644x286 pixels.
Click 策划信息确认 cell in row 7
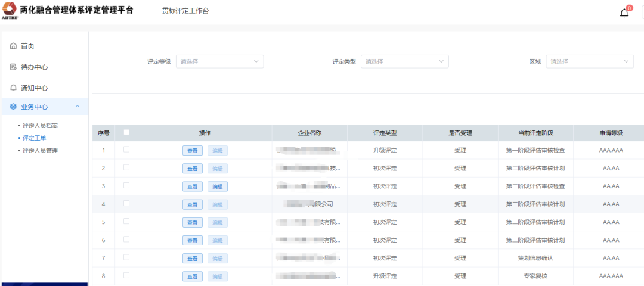pos(535,258)
